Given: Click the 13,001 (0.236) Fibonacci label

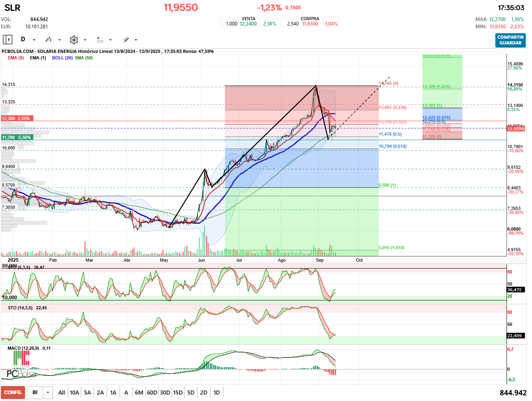Looking at the screenshot, I should 393,107.
